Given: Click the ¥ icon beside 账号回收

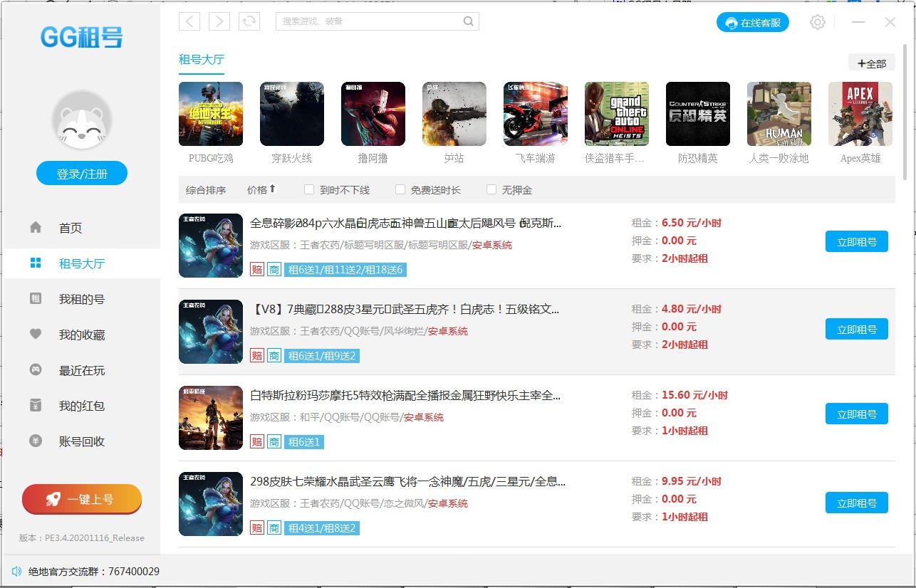Looking at the screenshot, I should coord(36,441).
